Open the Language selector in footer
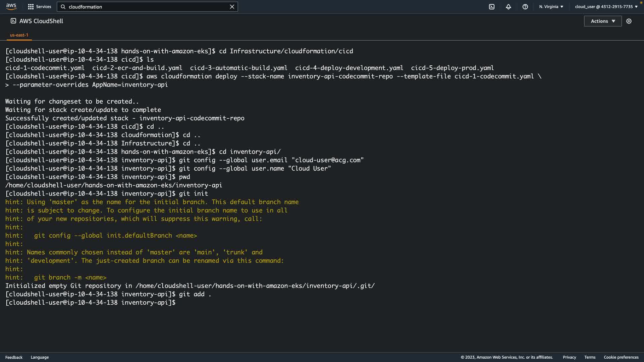 (x=40, y=357)
